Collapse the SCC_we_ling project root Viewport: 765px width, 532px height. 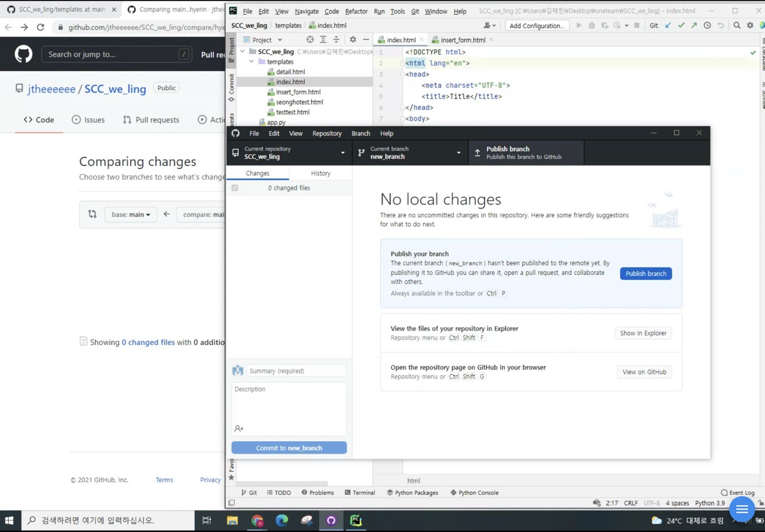coord(243,51)
